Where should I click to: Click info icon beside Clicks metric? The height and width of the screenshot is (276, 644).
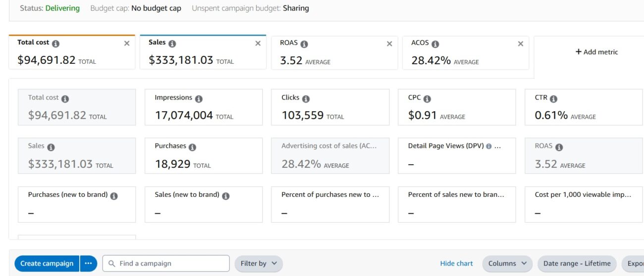pyautogui.click(x=306, y=99)
